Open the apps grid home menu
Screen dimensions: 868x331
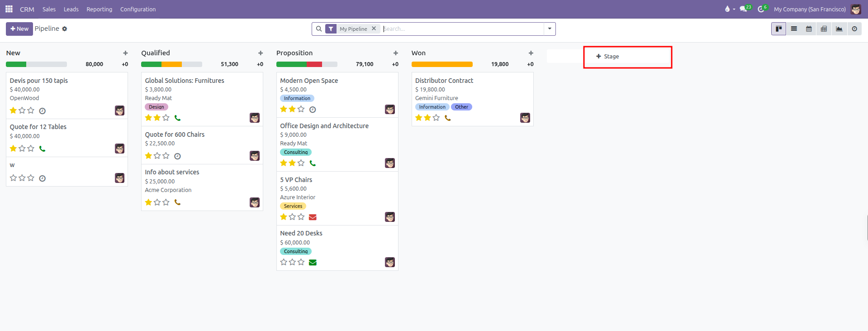coord(9,9)
